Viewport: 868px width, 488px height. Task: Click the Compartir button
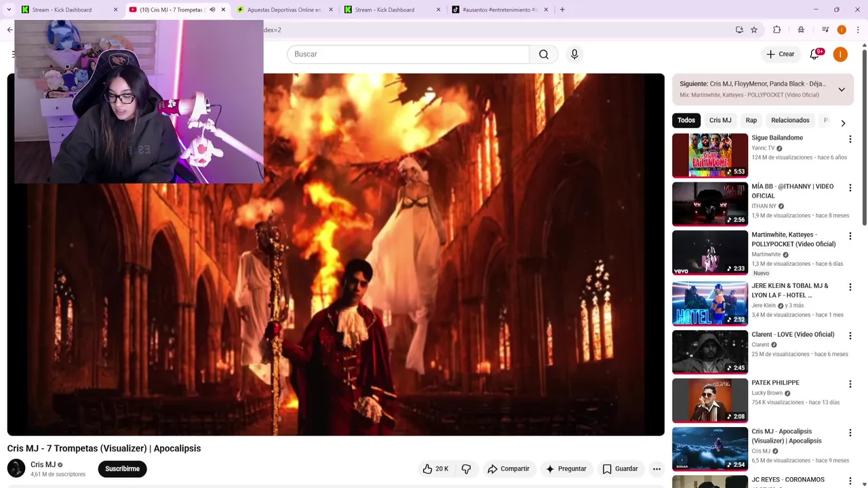(508, 469)
